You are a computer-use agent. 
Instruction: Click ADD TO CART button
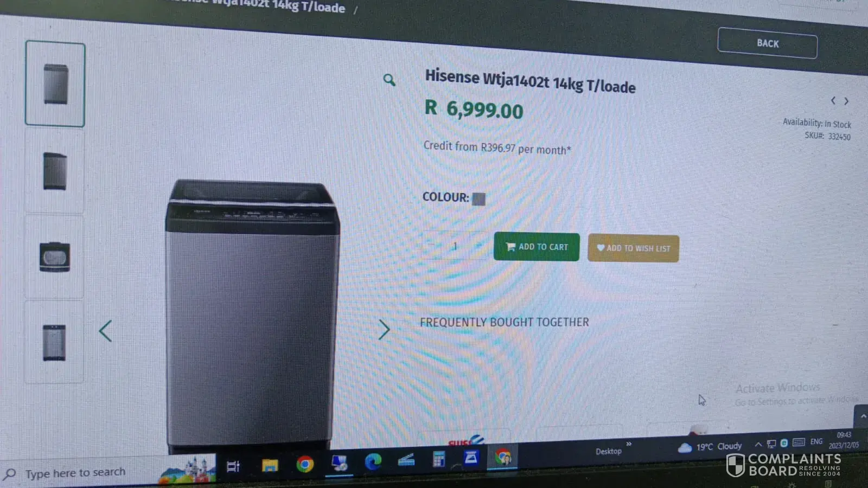[537, 247]
